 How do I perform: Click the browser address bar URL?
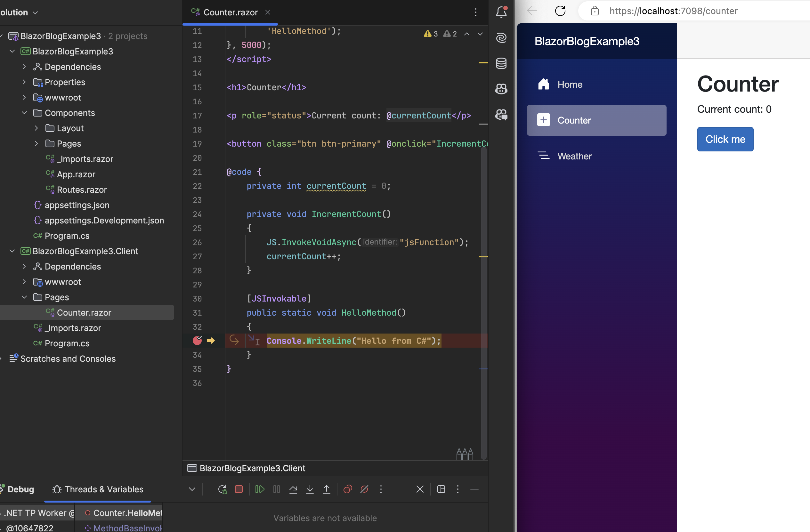(x=673, y=11)
